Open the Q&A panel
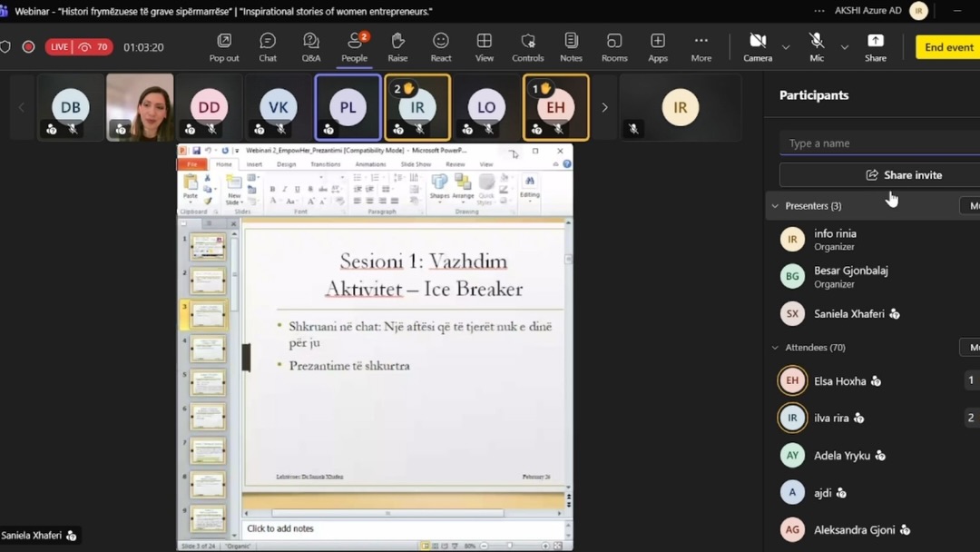Screen dimensions: 980x552 [310, 47]
